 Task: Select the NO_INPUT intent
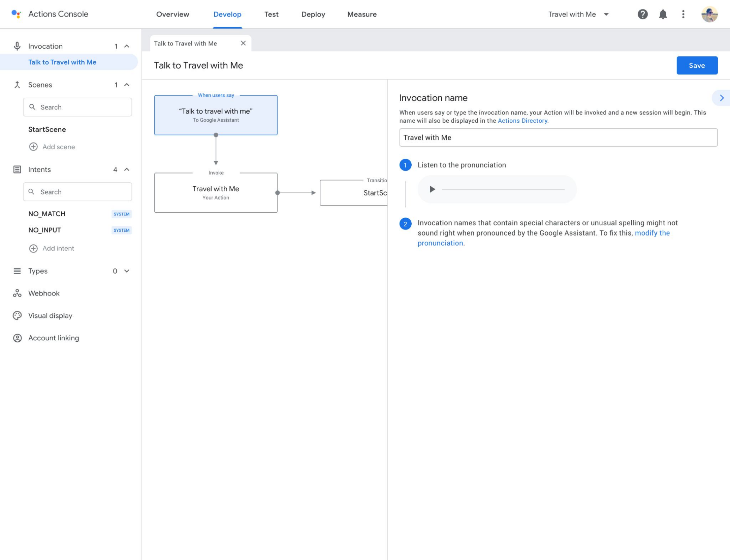tap(44, 230)
